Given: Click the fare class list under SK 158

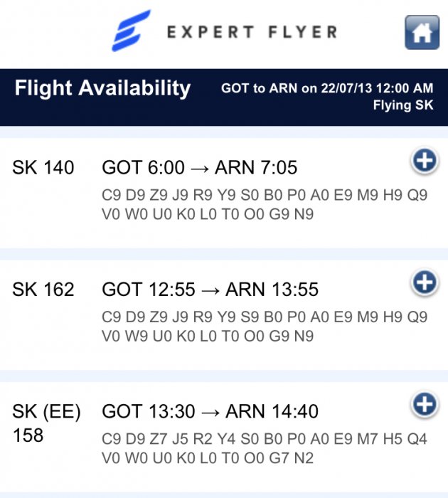Looking at the screenshot, I should pos(265,448).
